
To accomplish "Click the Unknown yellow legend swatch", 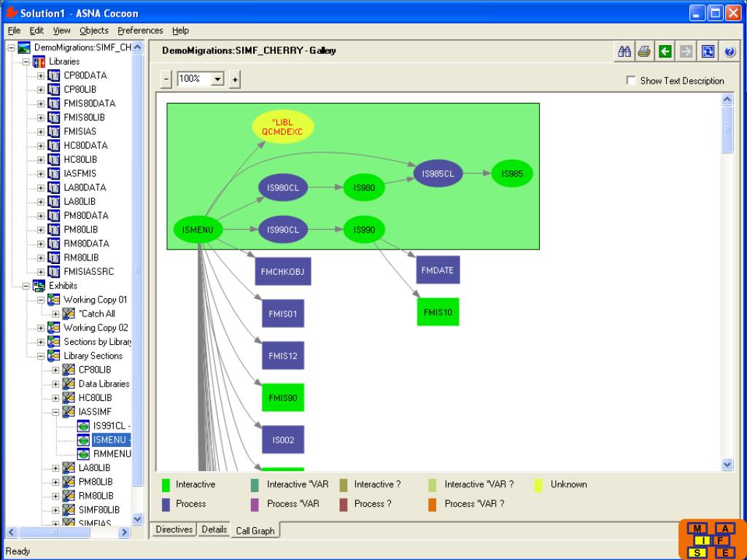I will (x=538, y=485).
